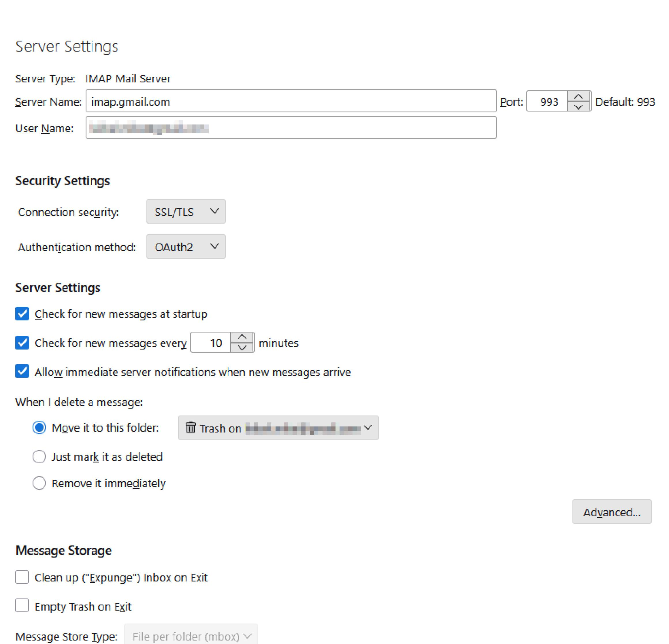Click the trash can icon in the folder dropdown

(x=191, y=428)
